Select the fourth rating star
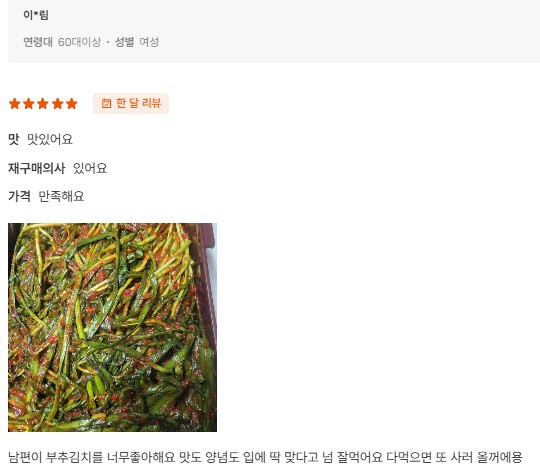The width and height of the screenshot is (540, 471). click(x=57, y=103)
